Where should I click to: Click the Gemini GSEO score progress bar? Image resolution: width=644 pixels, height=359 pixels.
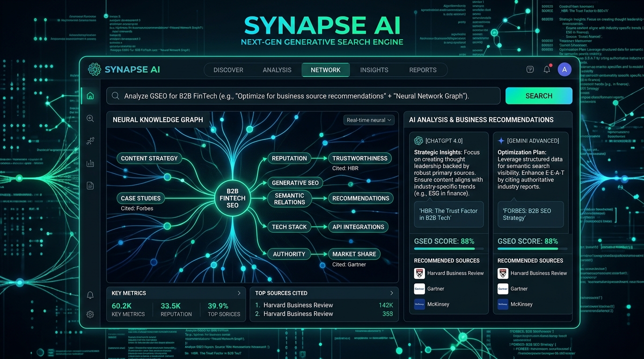(532, 249)
